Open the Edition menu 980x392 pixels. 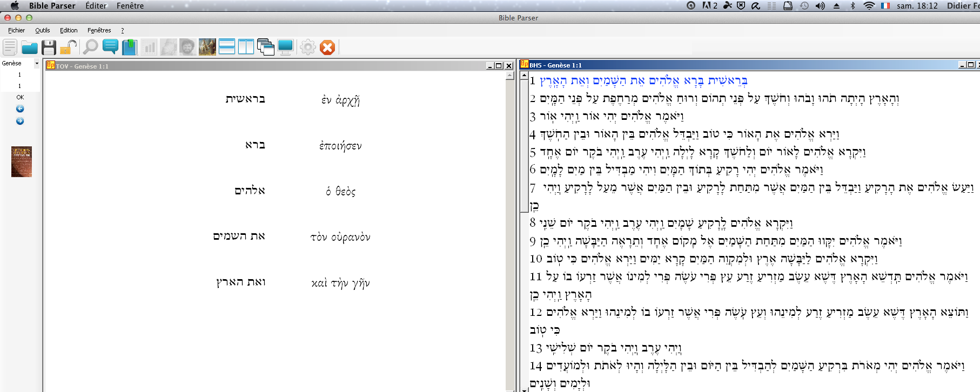point(69,30)
